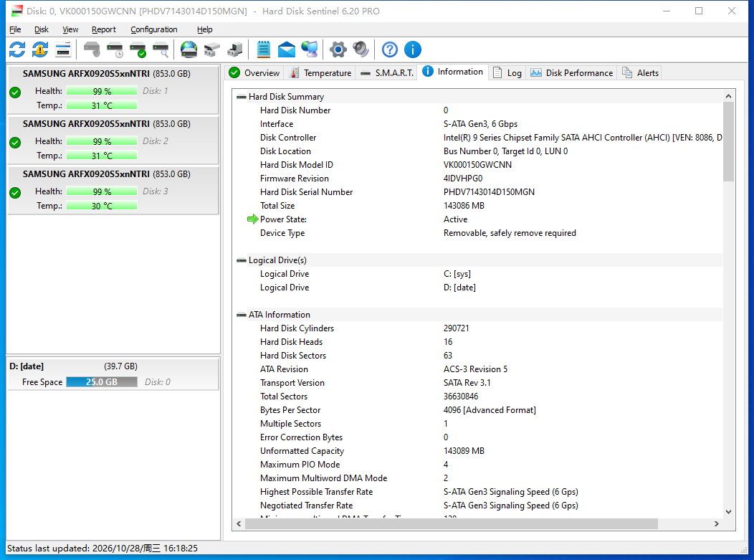Image resolution: width=754 pixels, height=560 pixels.
Task: Click the Transport Version value SATA Rev 3.1
Action: pyautogui.click(x=467, y=383)
